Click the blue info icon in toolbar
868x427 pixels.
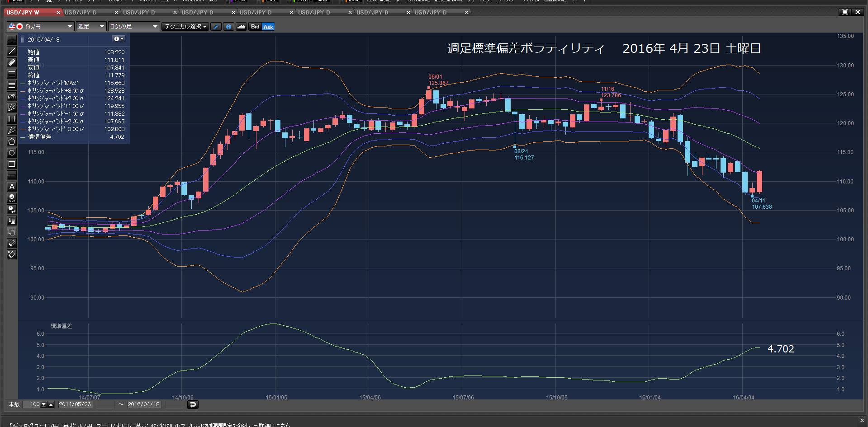tap(229, 27)
